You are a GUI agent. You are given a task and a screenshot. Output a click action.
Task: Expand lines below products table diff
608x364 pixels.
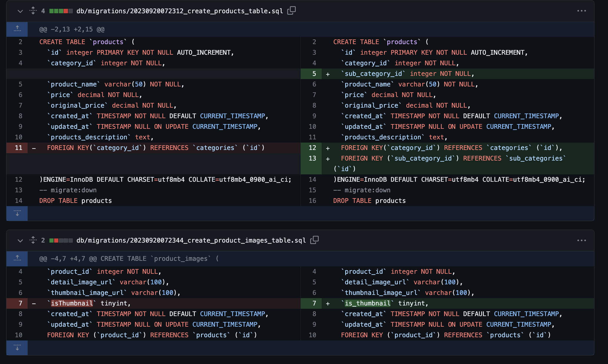coord(17,213)
